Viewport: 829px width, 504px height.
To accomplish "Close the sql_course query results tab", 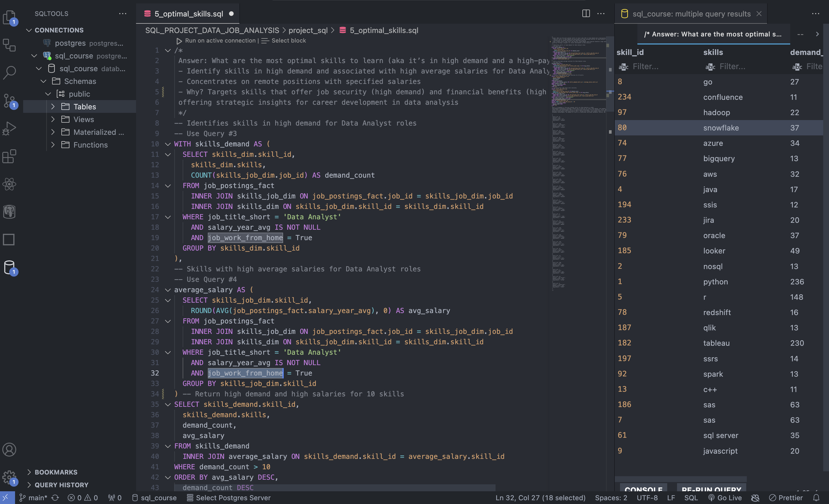I will 759,13.
